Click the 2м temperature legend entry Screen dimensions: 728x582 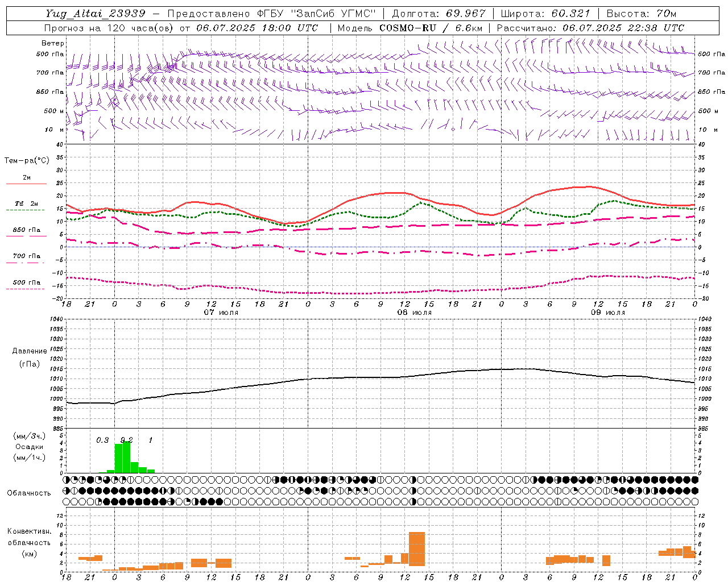tap(27, 178)
